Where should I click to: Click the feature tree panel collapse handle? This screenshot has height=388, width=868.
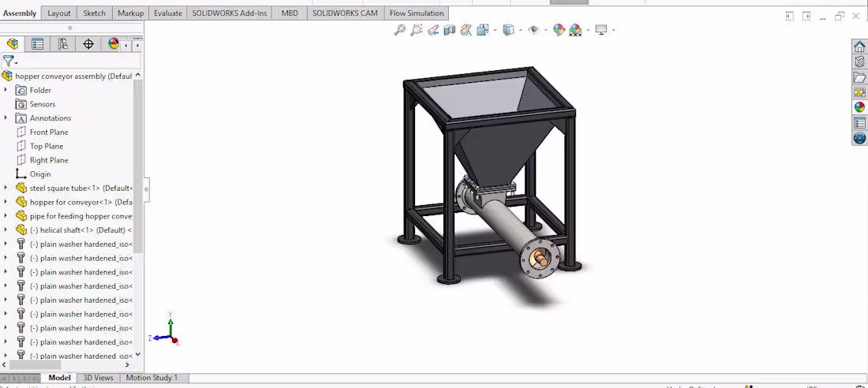pyautogui.click(x=146, y=189)
